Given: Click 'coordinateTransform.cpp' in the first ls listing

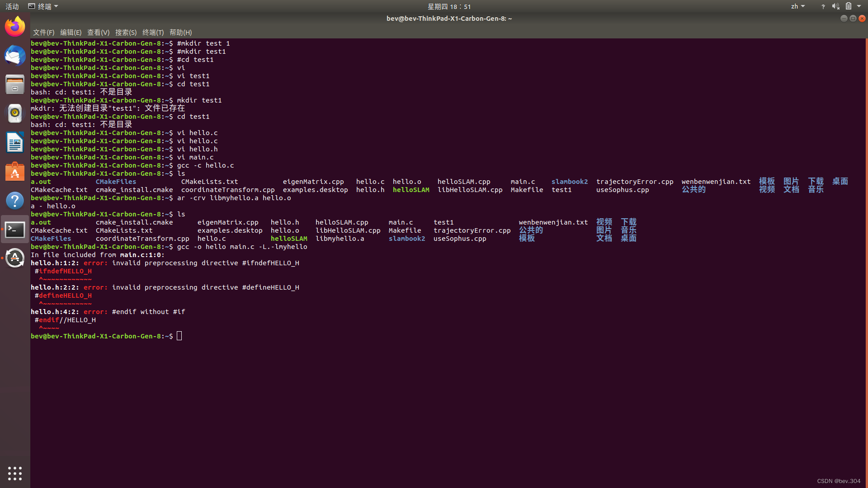Looking at the screenshot, I should coord(228,190).
